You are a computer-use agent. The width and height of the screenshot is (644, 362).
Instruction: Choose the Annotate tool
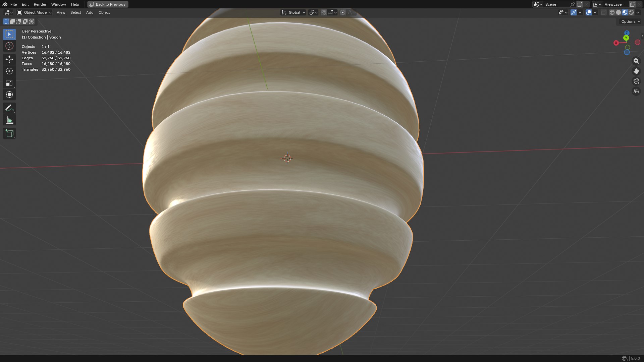(9, 108)
